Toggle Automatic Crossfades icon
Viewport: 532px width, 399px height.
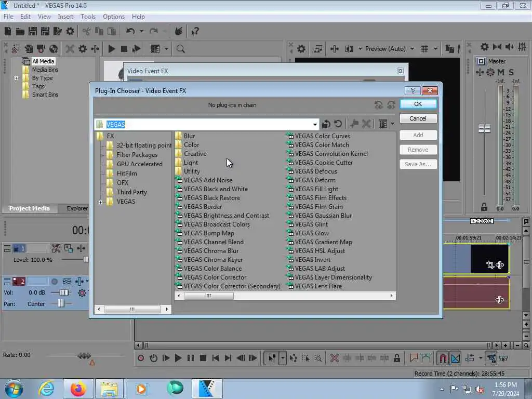pos(455,358)
